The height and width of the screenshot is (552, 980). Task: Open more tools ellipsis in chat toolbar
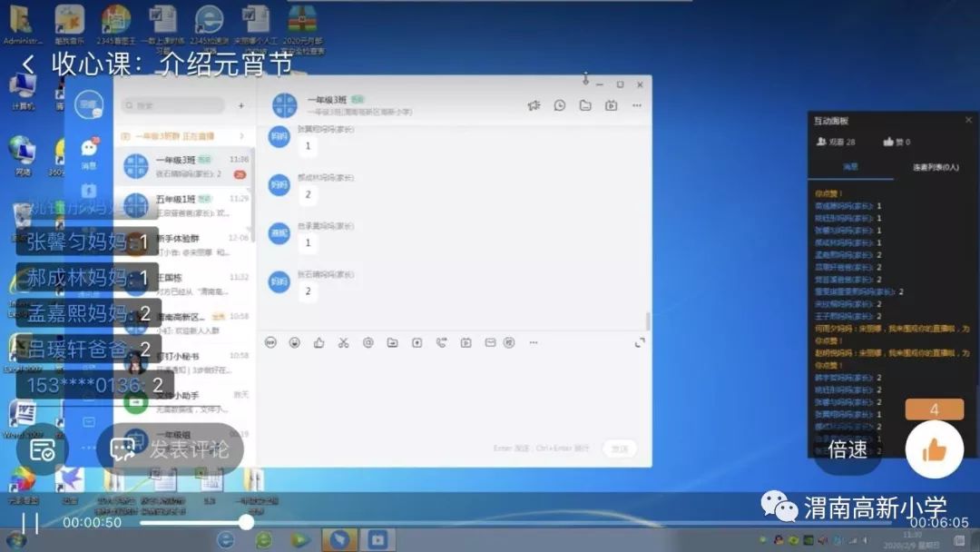(x=534, y=342)
